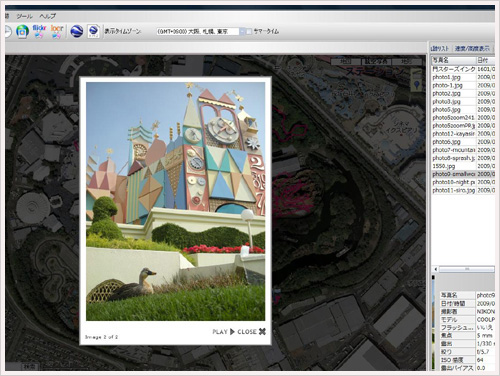Sort by the 写真名 column header
Screen dimensions: 500x376
454,60
